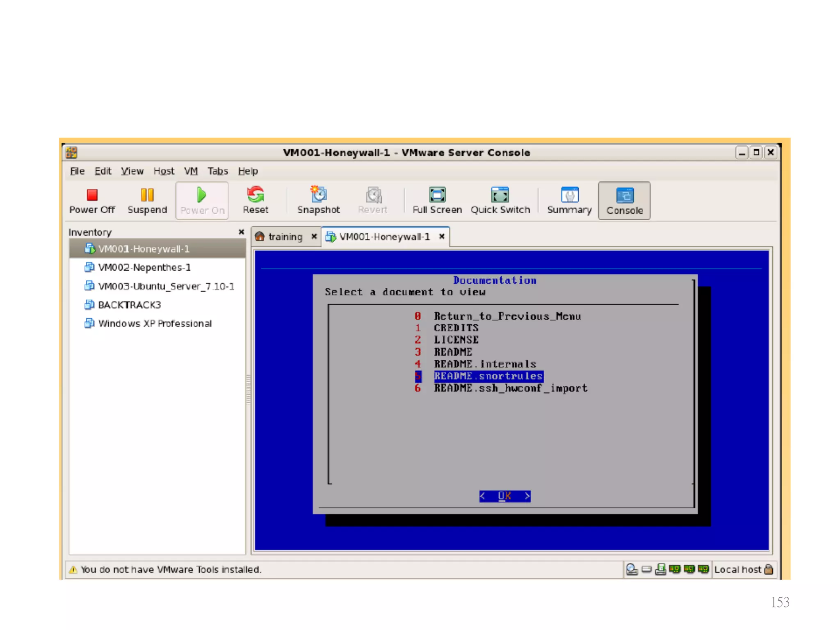
Task: Click the padlock icon beside Local host
Action: coord(769,569)
